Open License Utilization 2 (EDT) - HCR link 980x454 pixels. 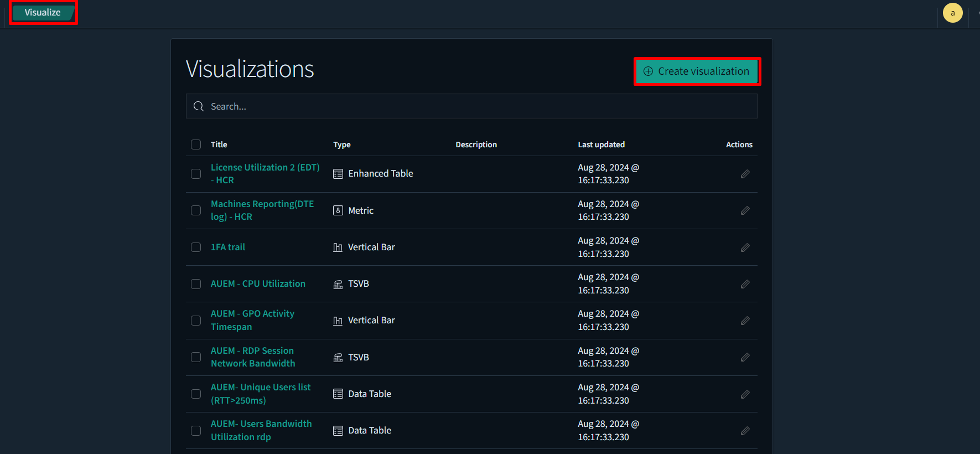coord(265,173)
